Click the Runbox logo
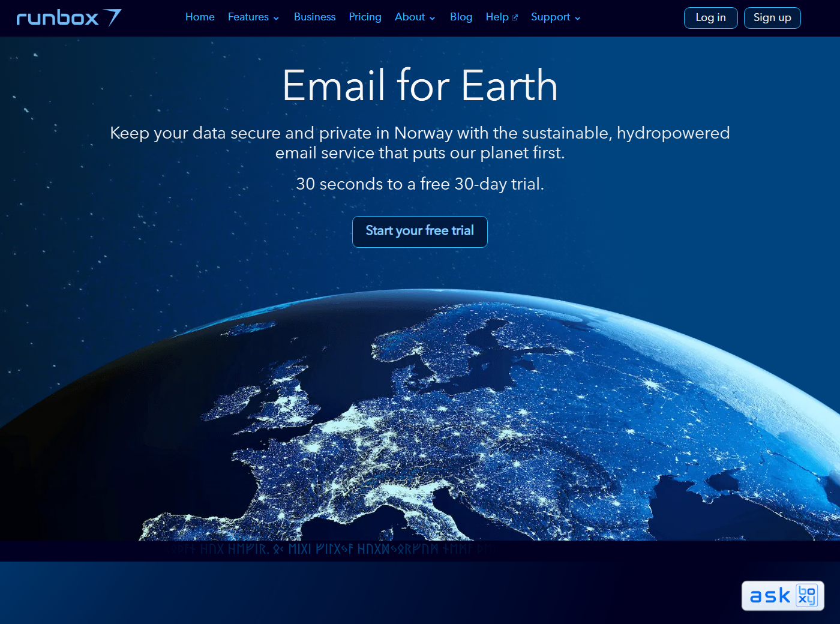The width and height of the screenshot is (840, 624). coord(69,17)
